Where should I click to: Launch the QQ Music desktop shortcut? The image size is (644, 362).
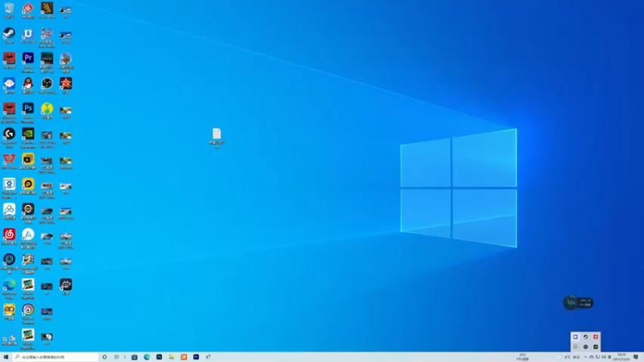[47, 111]
